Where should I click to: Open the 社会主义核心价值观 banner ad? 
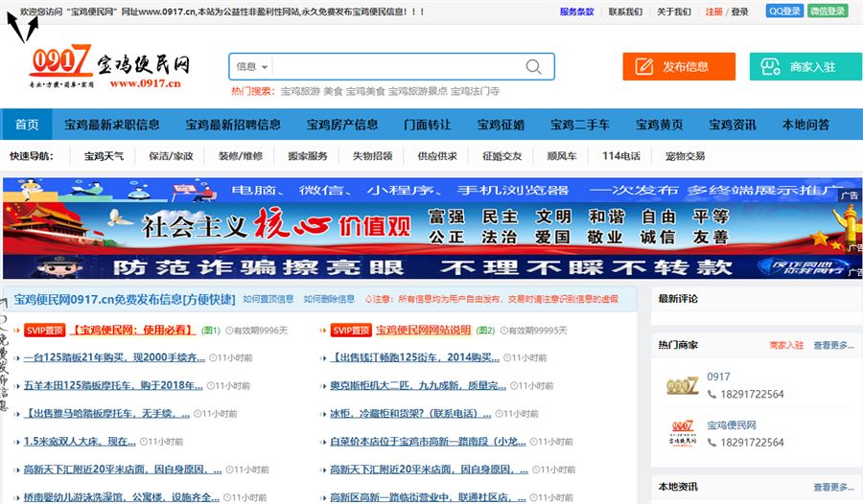click(431, 227)
